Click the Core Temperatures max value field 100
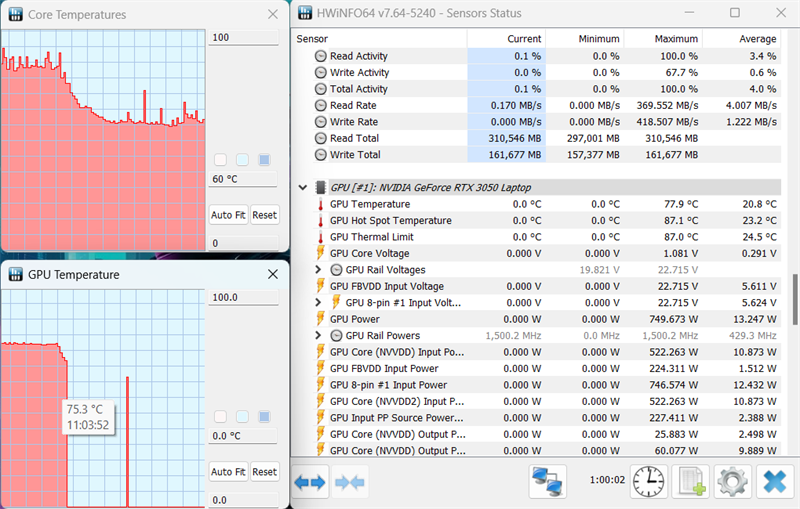 (243, 37)
